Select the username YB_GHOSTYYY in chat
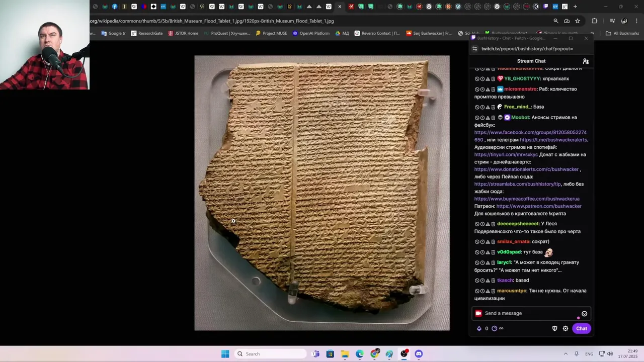Image resolution: width=644 pixels, height=362 pixels. (x=522, y=79)
